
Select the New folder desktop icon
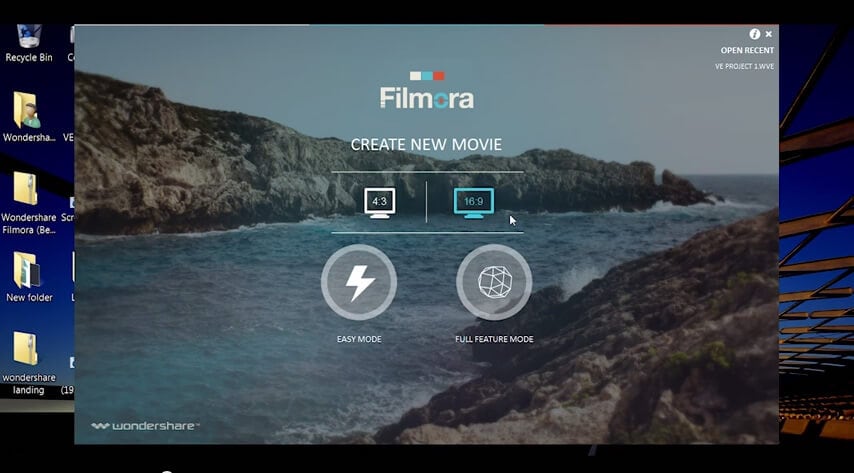pyautogui.click(x=29, y=277)
